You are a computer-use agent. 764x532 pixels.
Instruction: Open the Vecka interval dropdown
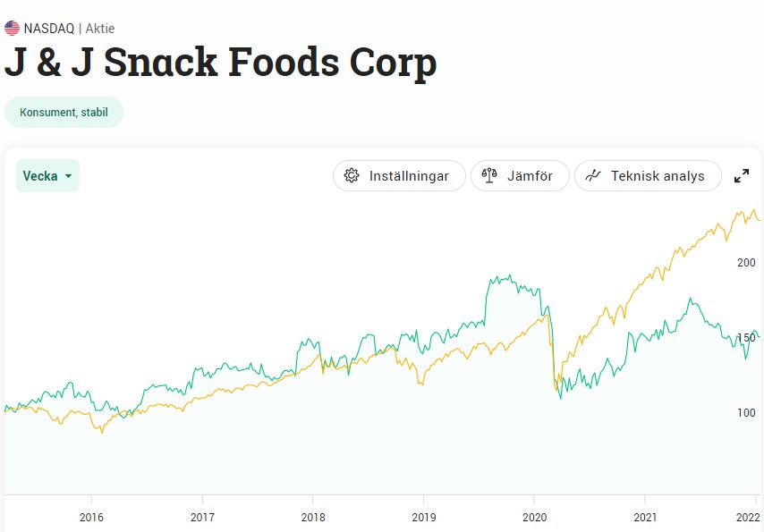point(47,176)
